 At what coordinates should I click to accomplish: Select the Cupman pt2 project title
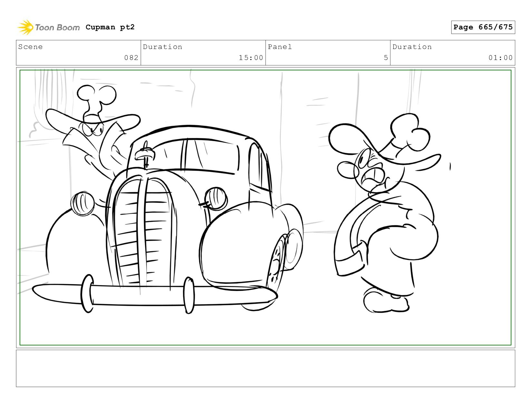[110, 27]
